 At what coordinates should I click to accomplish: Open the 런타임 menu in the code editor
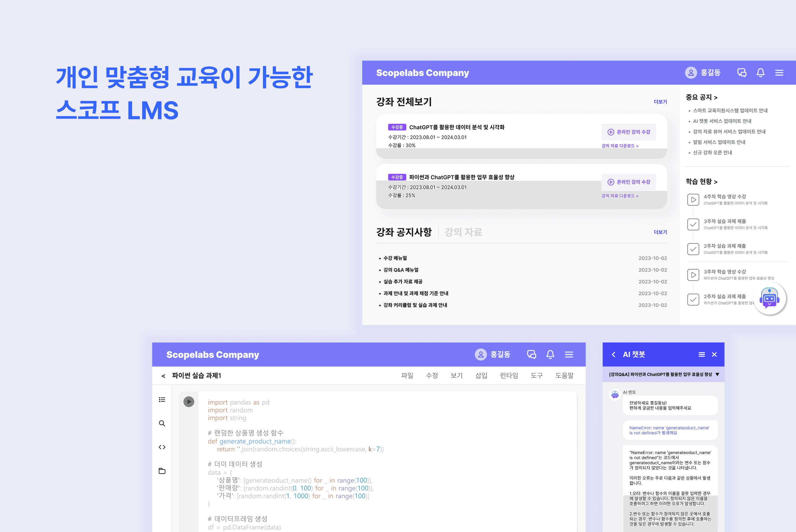[x=509, y=375]
